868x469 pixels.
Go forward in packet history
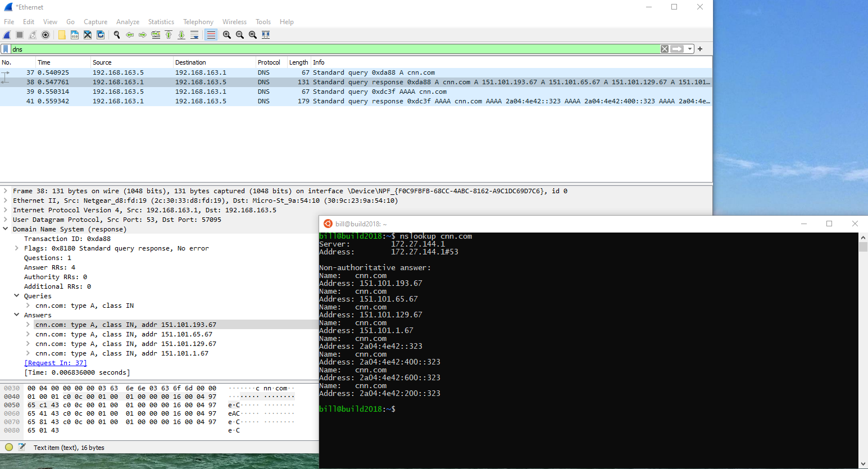point(143,35)
